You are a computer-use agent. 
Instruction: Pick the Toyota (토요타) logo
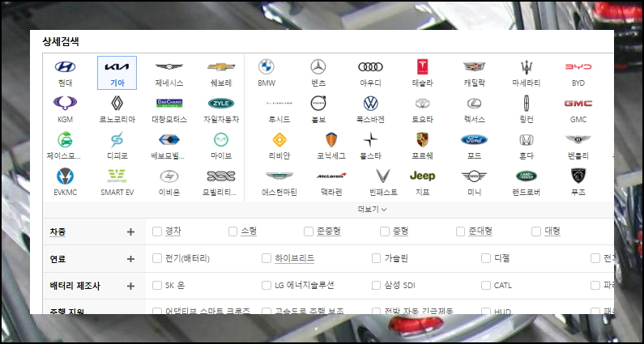coord(422,103)
